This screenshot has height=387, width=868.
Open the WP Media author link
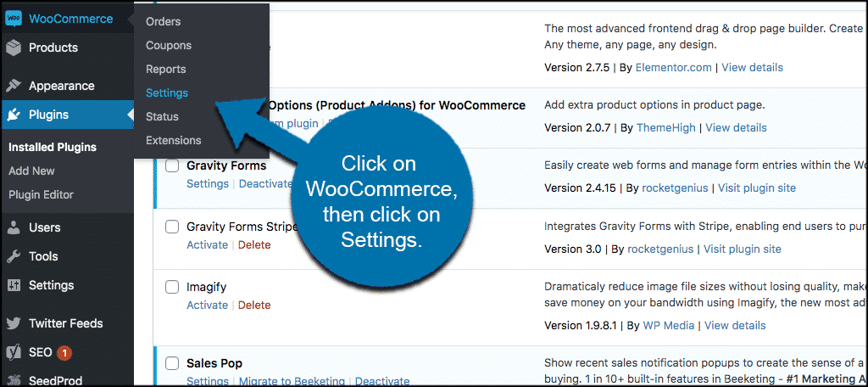coord(669,325)
